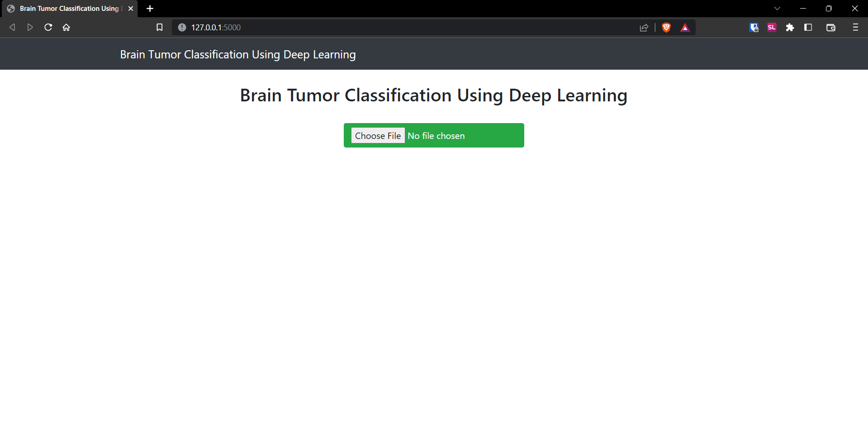Click inside the address bar
This screenshot has width=868, height=448.
(362, 27)
